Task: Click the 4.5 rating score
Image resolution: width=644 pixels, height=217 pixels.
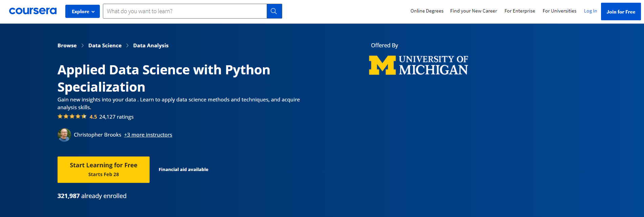Action: click(93, 117)
